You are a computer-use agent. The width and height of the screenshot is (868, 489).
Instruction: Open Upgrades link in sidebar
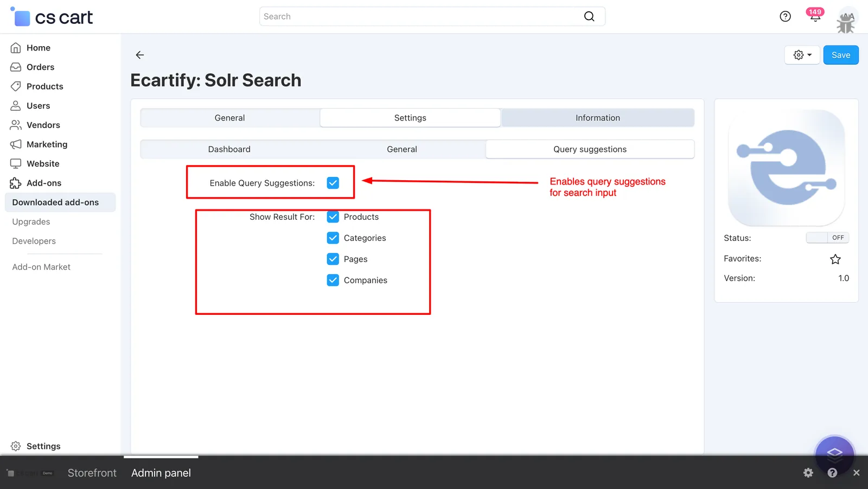tap(31, 222)
